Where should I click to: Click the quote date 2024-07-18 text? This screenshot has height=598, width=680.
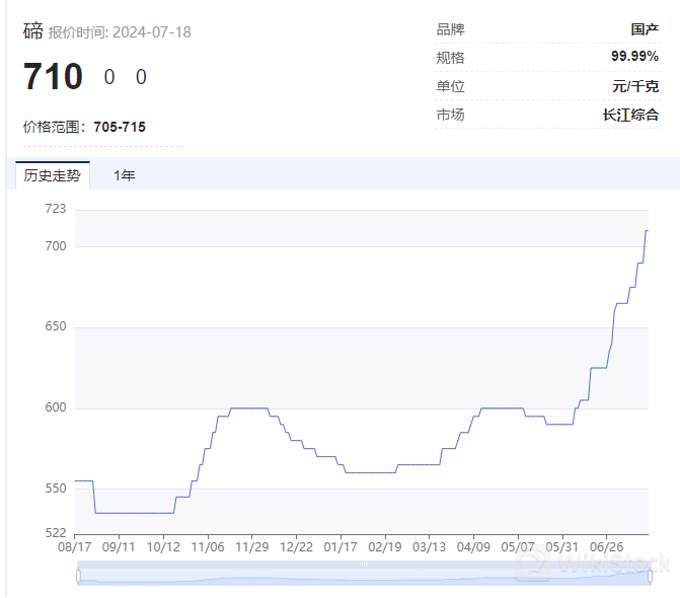[x=151, y=32]
